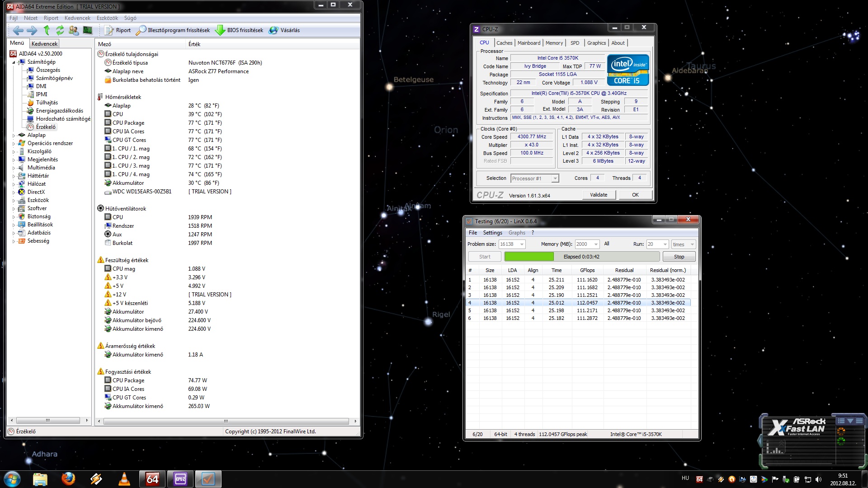This screenshot has height=488, width=868.
Task: Open Nézet menu in AIDA64
Action: (31, 18)
